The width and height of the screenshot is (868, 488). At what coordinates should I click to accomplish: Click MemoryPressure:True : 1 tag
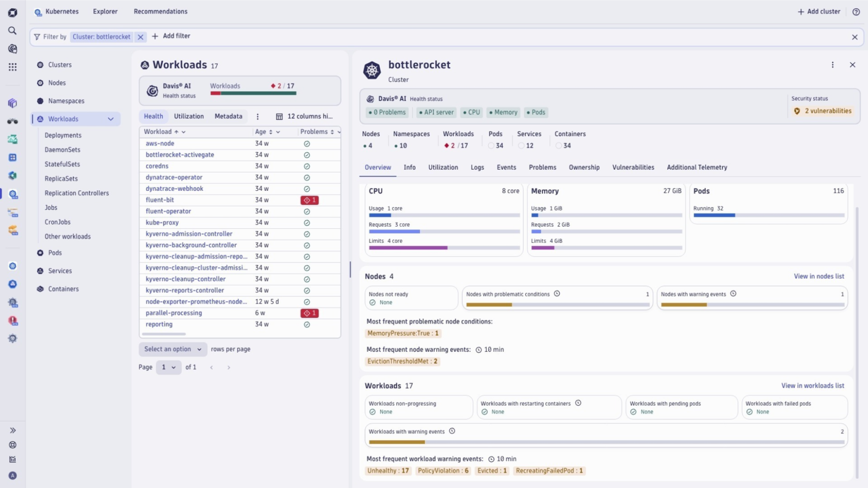point(403,333)
